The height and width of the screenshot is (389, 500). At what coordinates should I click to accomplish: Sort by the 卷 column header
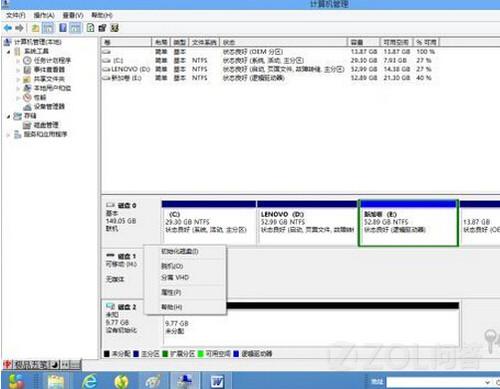pyautogui.click(x=127, y=42)
